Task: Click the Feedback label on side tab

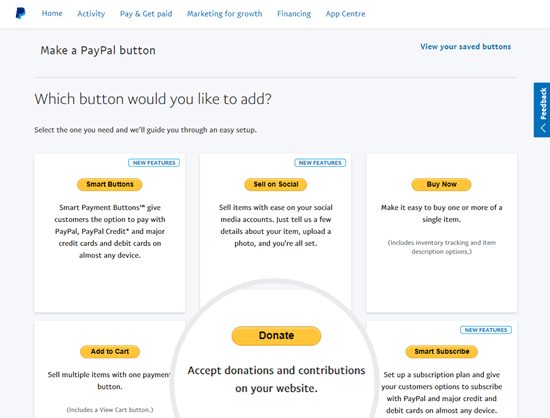Action: point(543,103)
